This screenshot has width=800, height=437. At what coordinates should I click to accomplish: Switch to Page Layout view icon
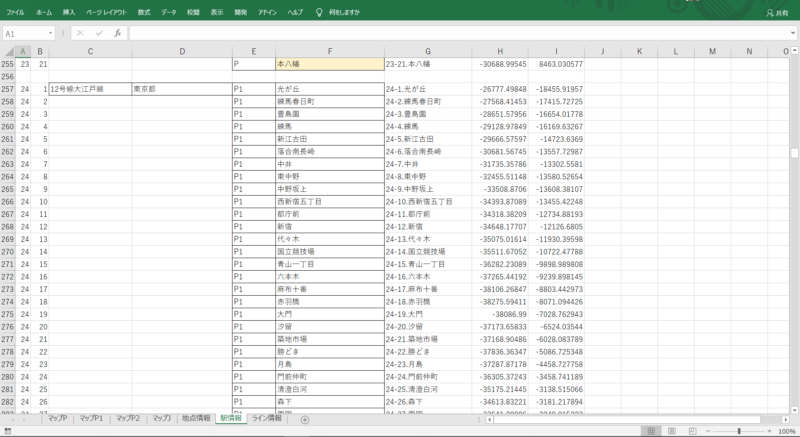click(x=672, y=431)
